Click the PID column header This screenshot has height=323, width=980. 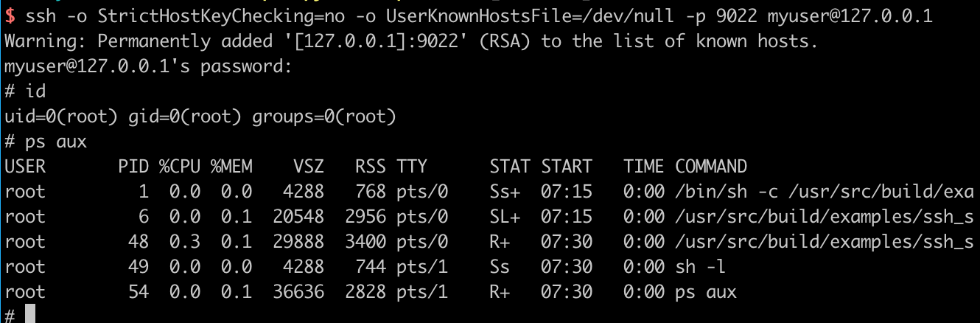(x=133, y=167)
